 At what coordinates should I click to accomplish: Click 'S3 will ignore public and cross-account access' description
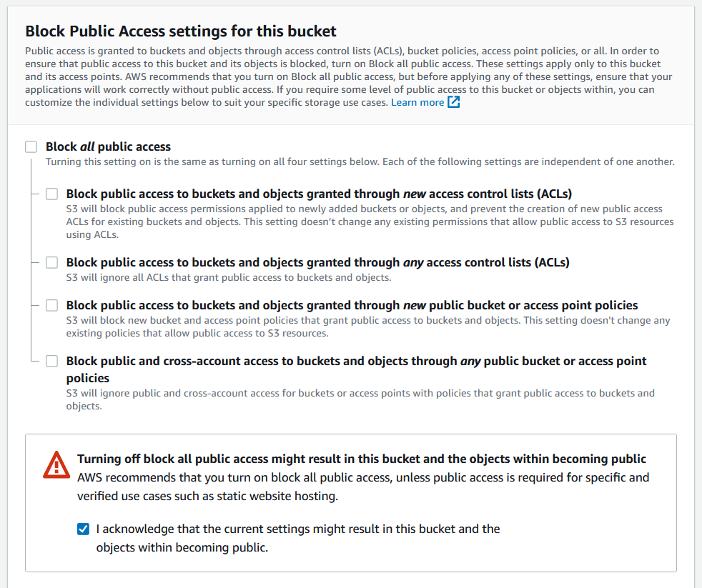coord(360,399)
